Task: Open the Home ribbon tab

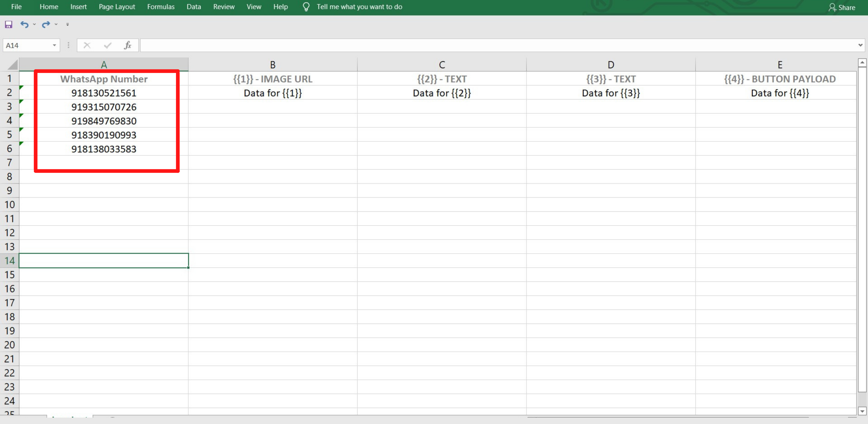Action: (x=49, y=7)
